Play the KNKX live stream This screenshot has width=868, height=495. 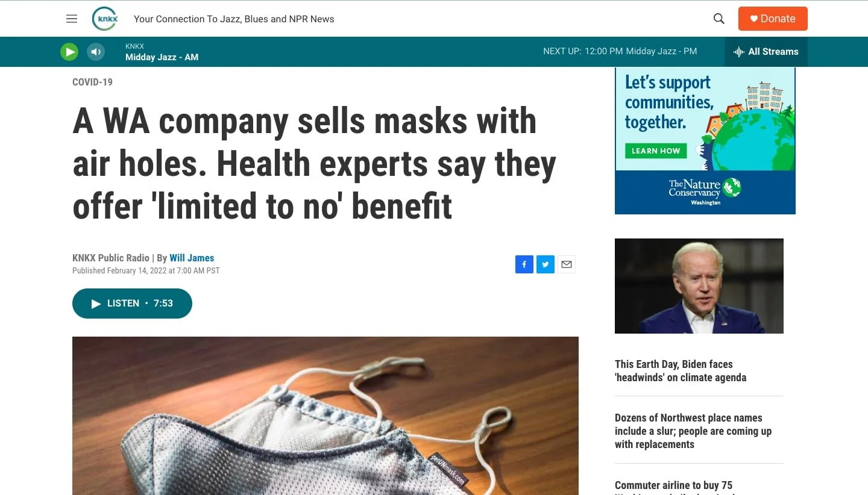pyautogui.click(x=69, y=52)
